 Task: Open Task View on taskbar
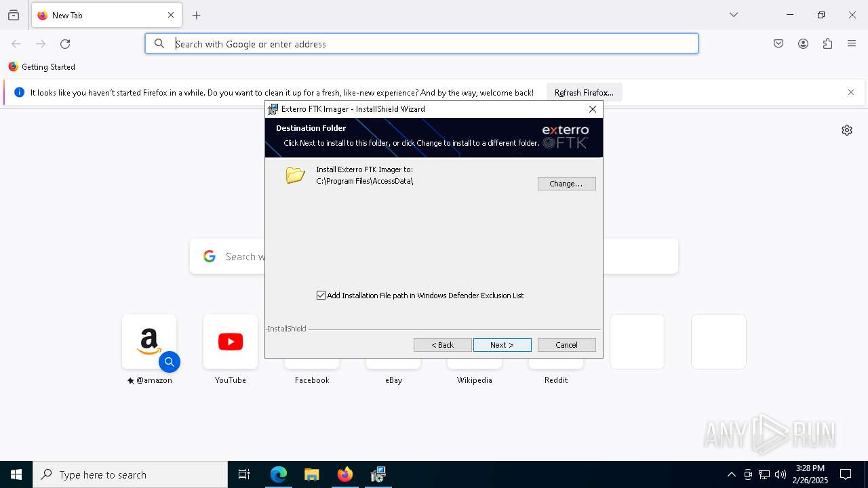[244, 474]
